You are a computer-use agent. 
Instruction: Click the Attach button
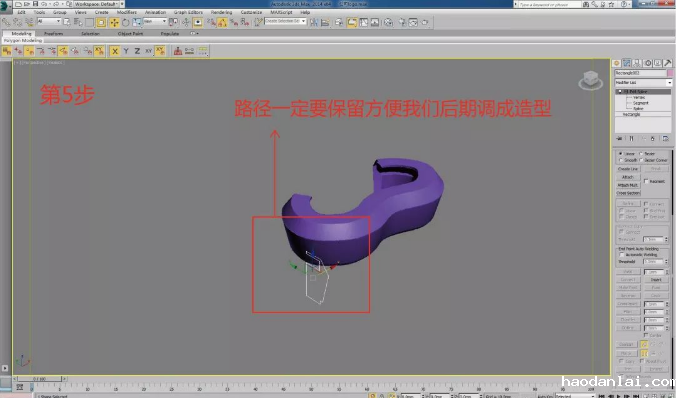coord(628,177)
